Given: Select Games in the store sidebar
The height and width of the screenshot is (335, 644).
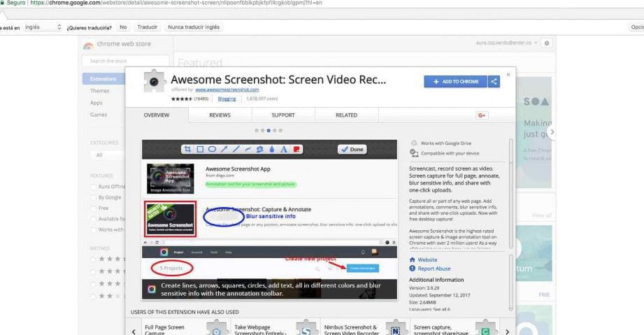Looking at the screenshot, I should point(99,115).
